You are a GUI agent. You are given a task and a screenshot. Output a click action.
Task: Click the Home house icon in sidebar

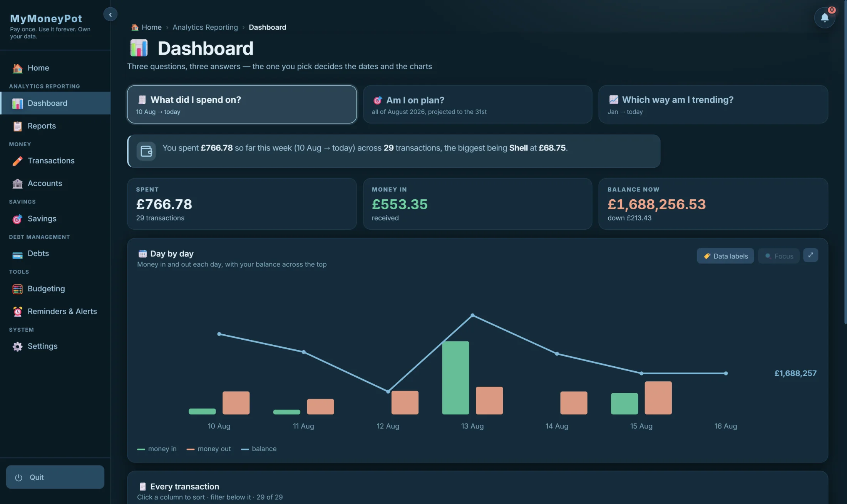click(17, 68)
